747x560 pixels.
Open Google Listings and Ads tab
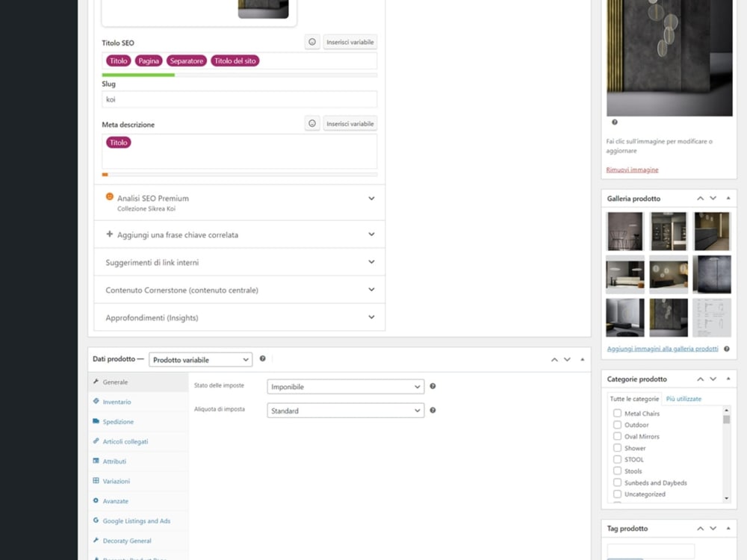138,521
